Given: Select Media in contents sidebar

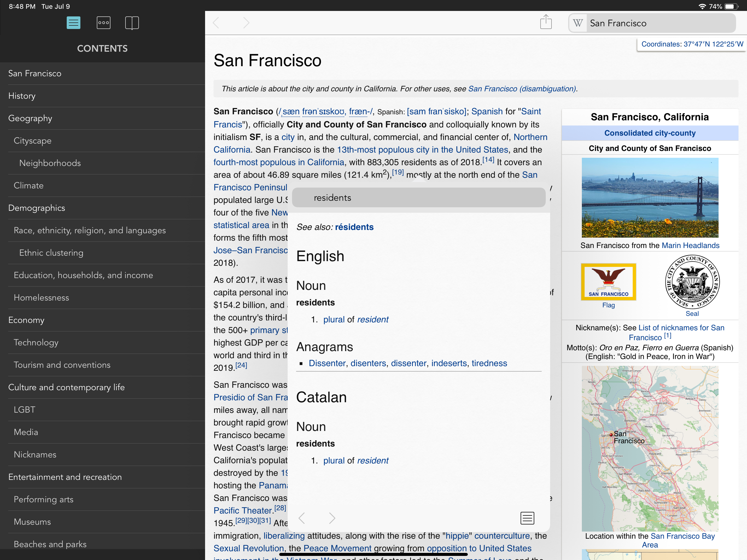Looking at the screenshot, I should pos(102,432).
